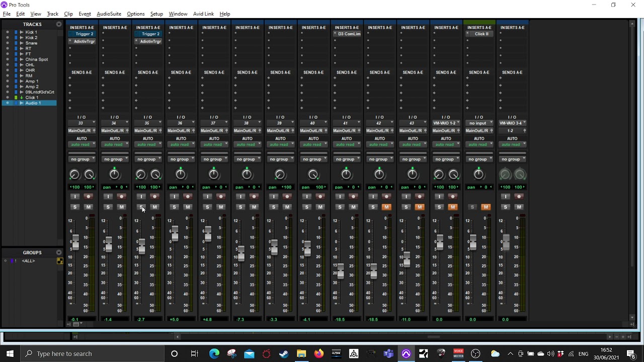Screen dimensions: 644x362
Task: Open 'no group' dropdown on input 38 channel
Action: pyautogui.click(x=247, y=159)
